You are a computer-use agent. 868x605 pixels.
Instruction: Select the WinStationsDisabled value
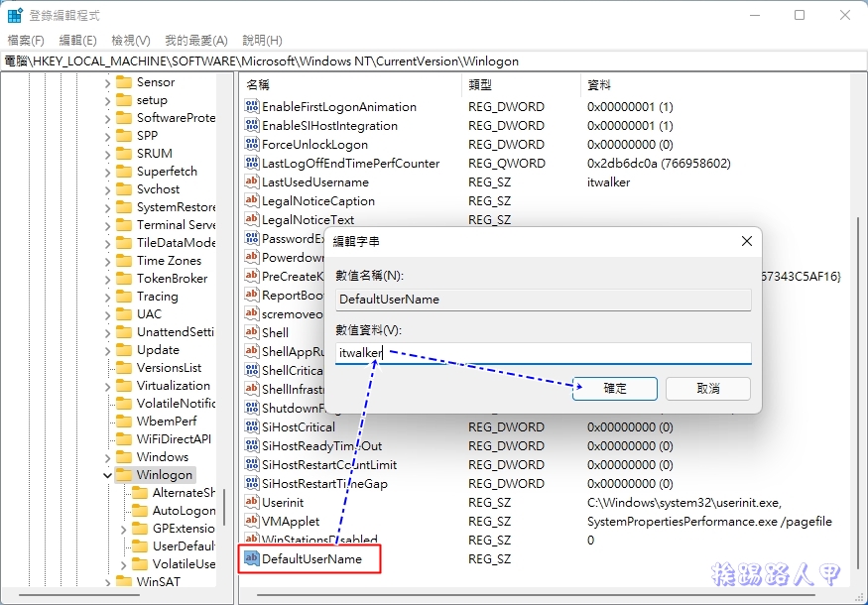click(319, 540)
